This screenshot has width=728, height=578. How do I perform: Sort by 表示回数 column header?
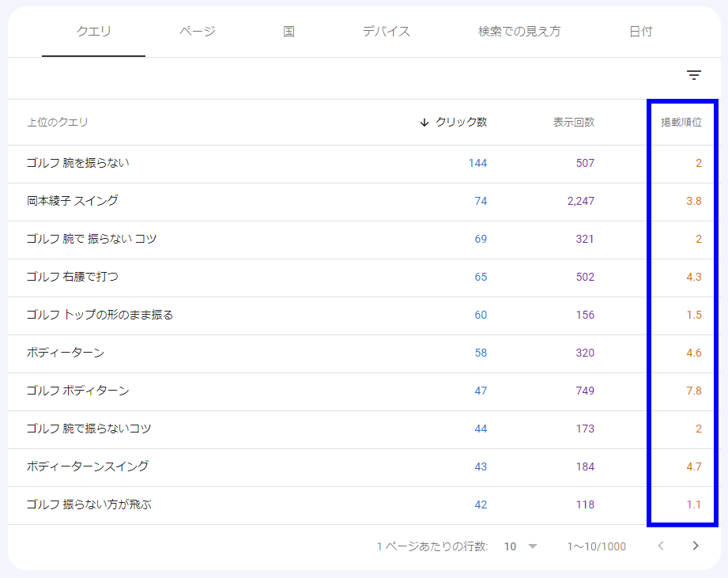[573, 122]
